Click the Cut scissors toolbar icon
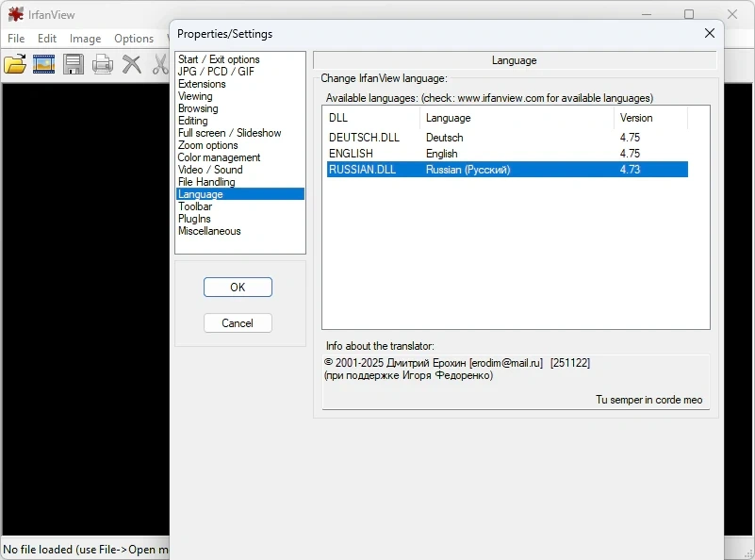755x560 pixels. tap(161, 64)
